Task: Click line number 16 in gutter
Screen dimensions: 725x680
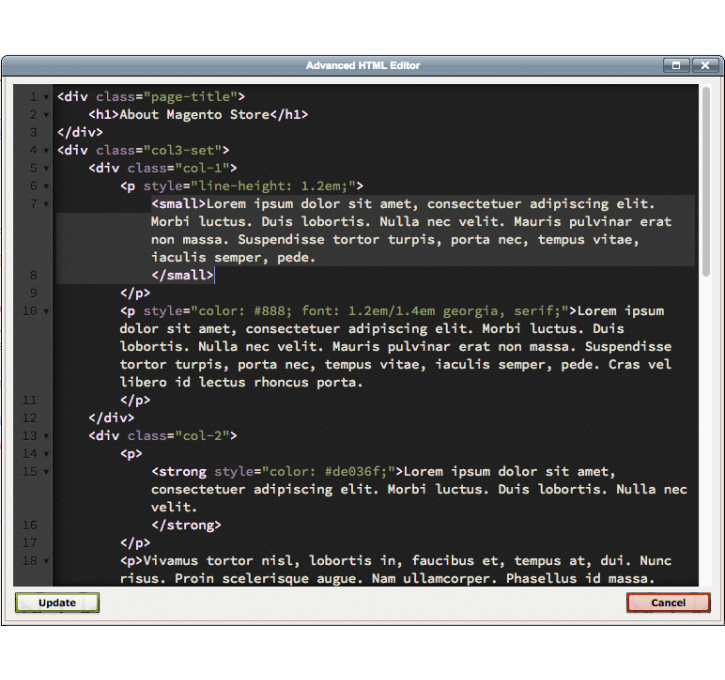Action: pyautogui.click(x=30, y=525)
